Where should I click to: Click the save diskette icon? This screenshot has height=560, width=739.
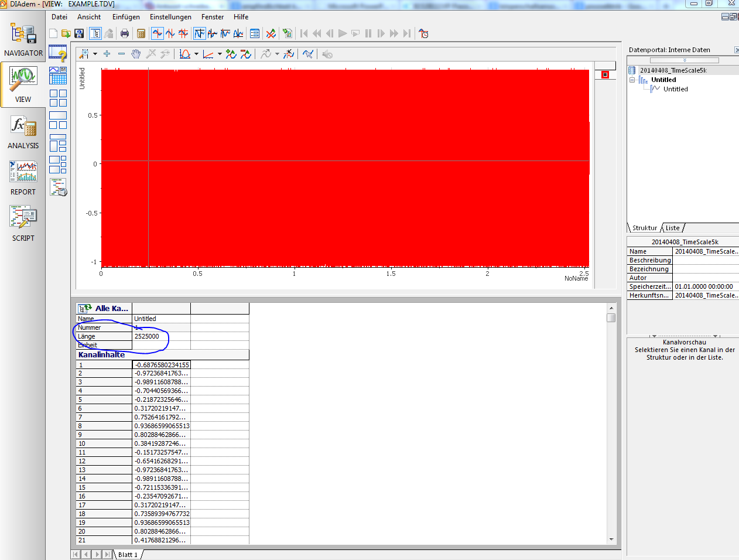79,33
